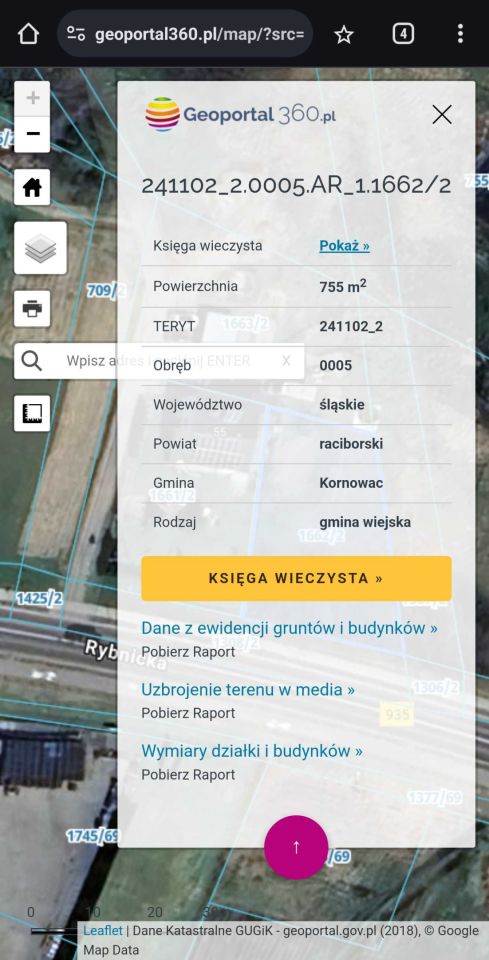Viewport: 489px width, 960px height.
Task: Open the map layers selector
Action: click(40, 248)
